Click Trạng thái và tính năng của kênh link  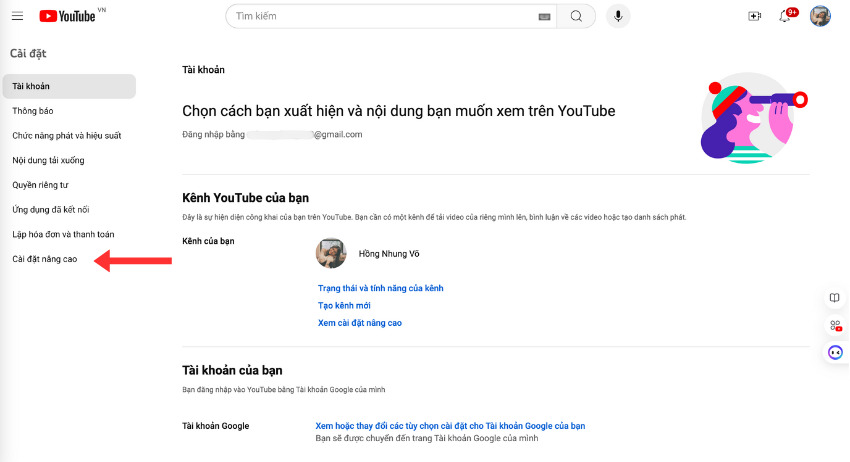point(381,288)
